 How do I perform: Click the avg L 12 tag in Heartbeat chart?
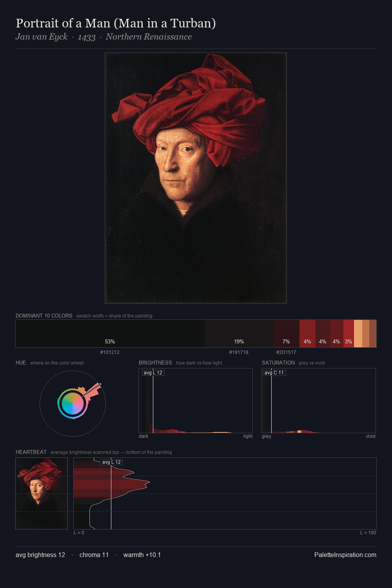click(111, 462)
